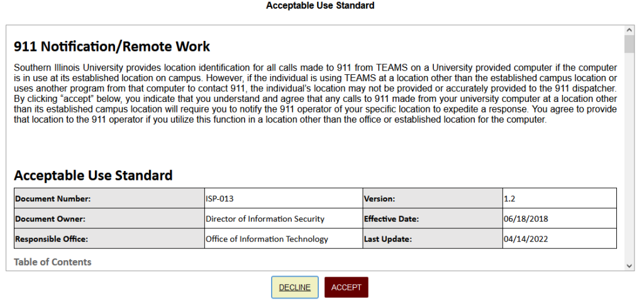Click the 'Acceptable Use Standard' page title at top

point(320,6)
